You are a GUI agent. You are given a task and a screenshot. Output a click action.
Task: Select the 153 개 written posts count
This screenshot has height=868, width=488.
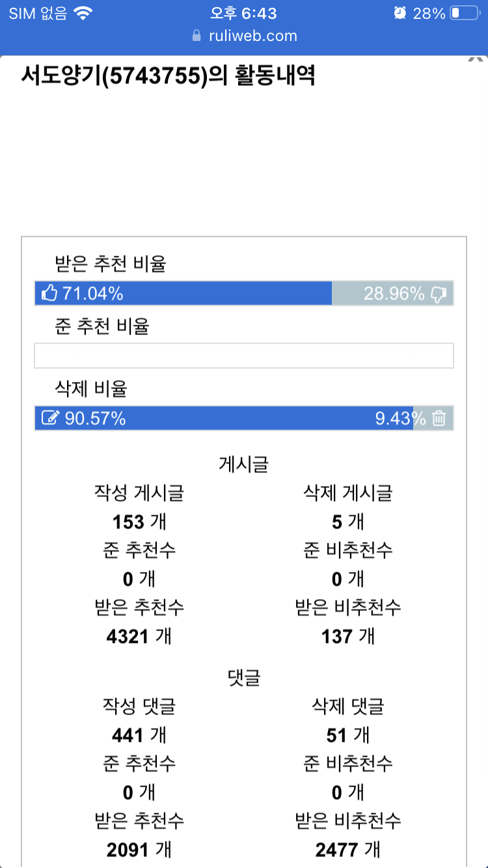(139, 522)
